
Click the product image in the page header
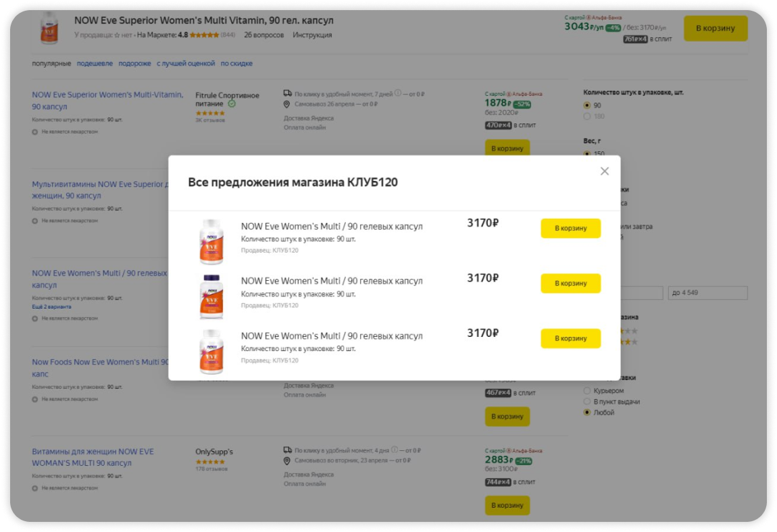tap(49, 28)
